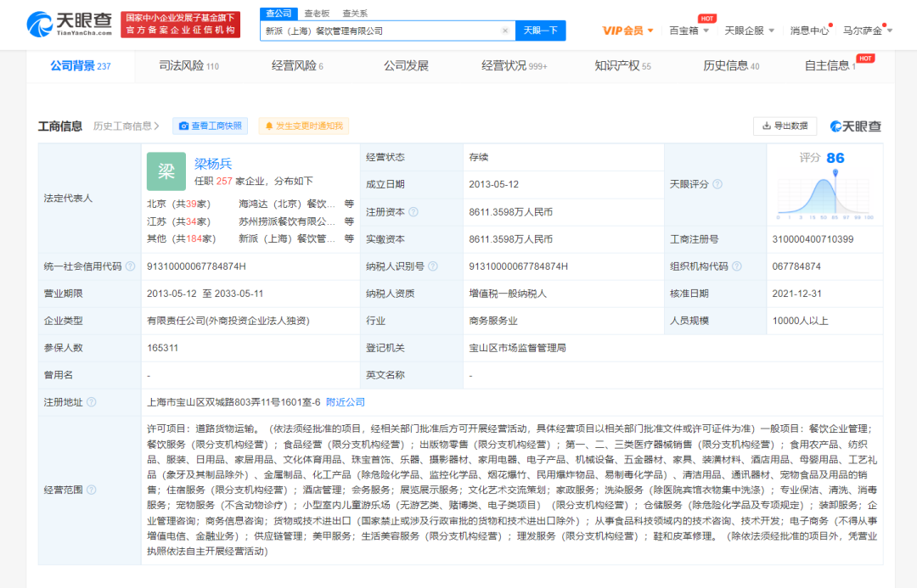Click the 查看工商快照 button

pyautogui.click(x=210, y=126)
